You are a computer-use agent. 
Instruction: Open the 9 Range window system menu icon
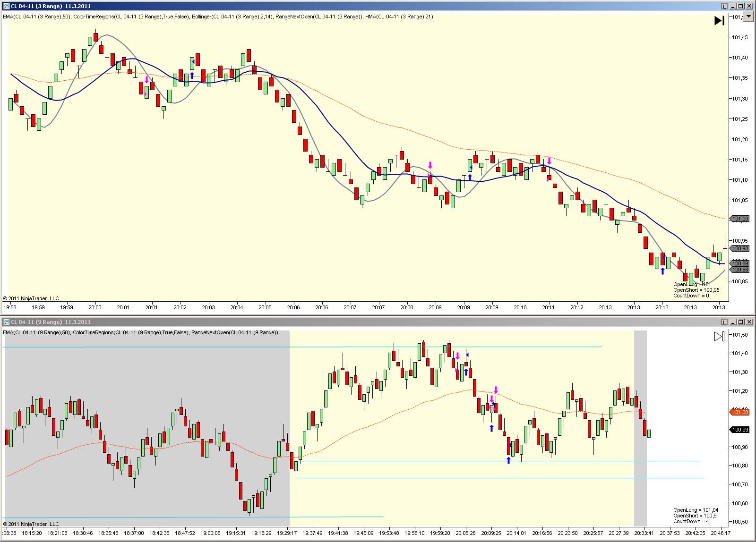tap(6, 322)
